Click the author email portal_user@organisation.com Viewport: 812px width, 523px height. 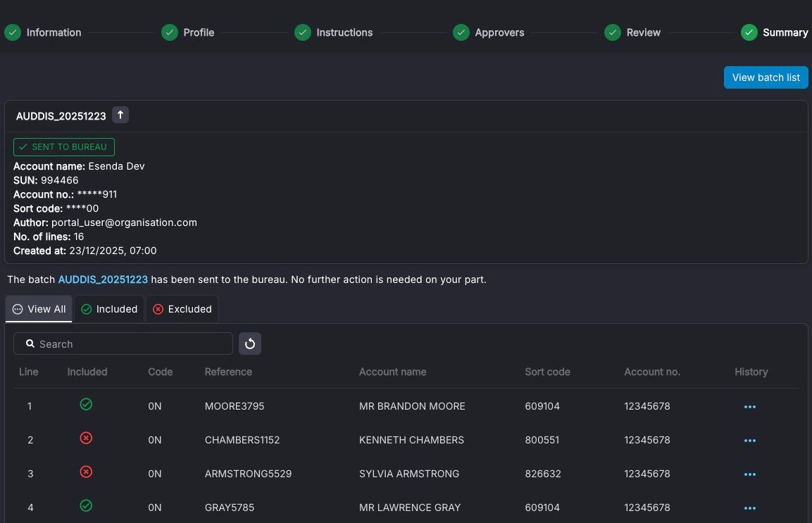[x=124, y=222]
